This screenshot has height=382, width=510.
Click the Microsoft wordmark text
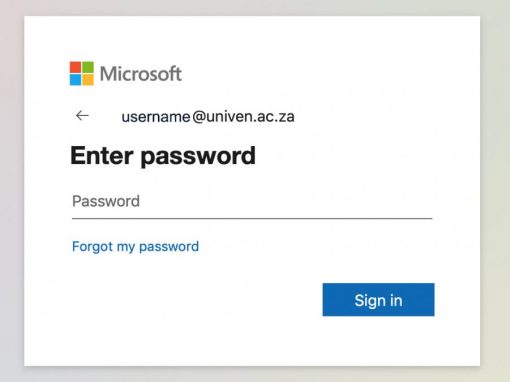(x=141, y=73)
